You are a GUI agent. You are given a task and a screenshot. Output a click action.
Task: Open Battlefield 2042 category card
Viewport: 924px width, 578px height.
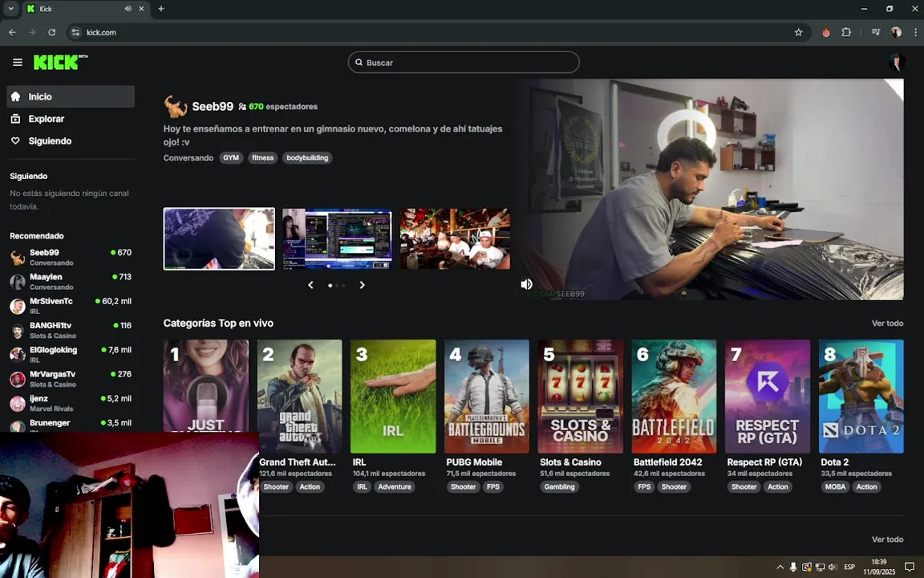[x=674, y=397]
